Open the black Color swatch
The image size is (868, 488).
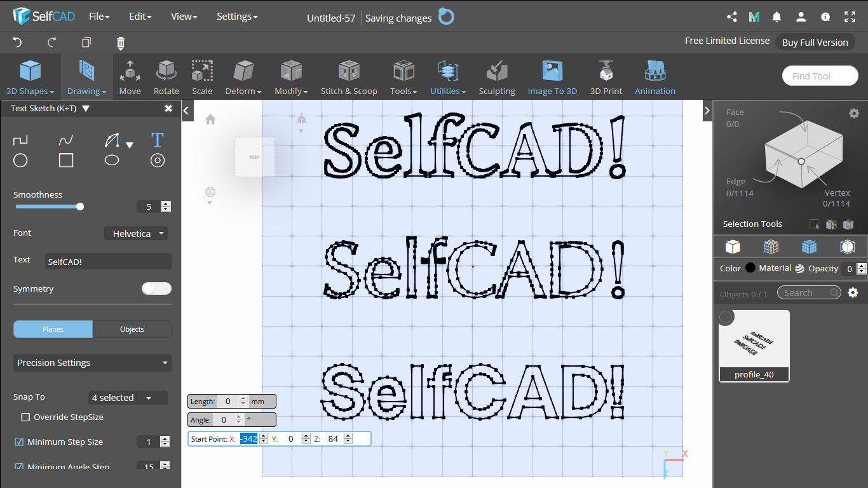point(750,268)
